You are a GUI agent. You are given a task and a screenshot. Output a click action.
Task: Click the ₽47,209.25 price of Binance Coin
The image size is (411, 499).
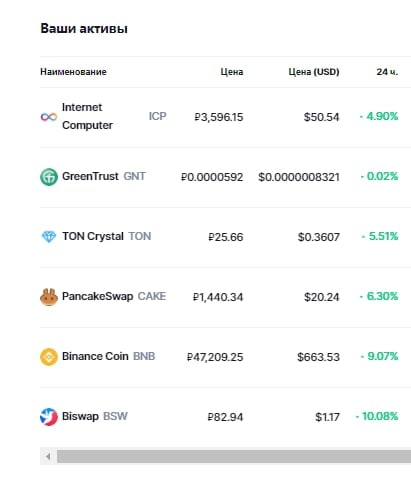tap(215, 357)
